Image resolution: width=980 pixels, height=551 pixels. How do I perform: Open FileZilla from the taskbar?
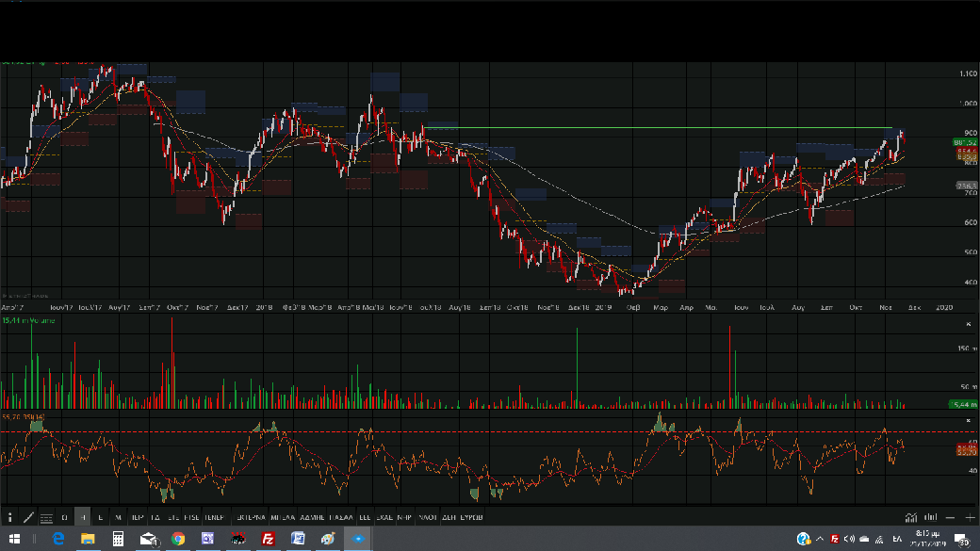(x=268, y=539)
